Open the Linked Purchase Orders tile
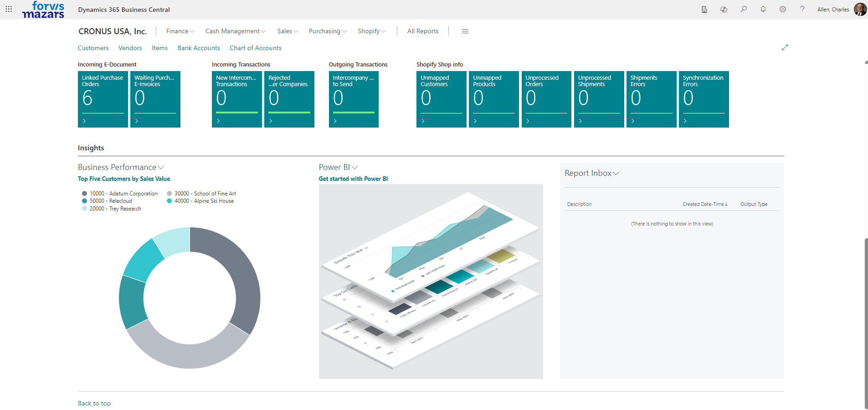Viewport: 868px width, 410px height. (103, 99)
